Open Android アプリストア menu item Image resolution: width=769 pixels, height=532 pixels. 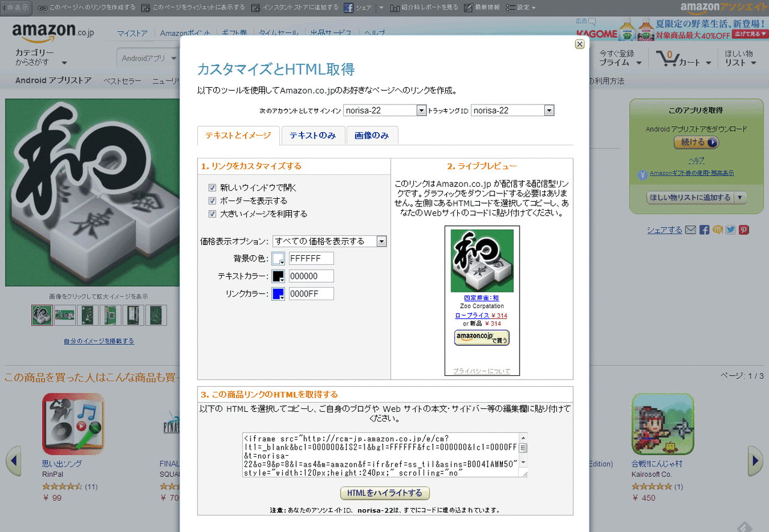coord(53,80)
